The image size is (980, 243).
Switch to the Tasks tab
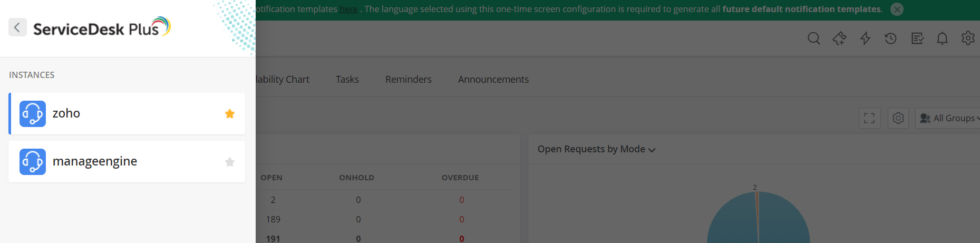347,80
